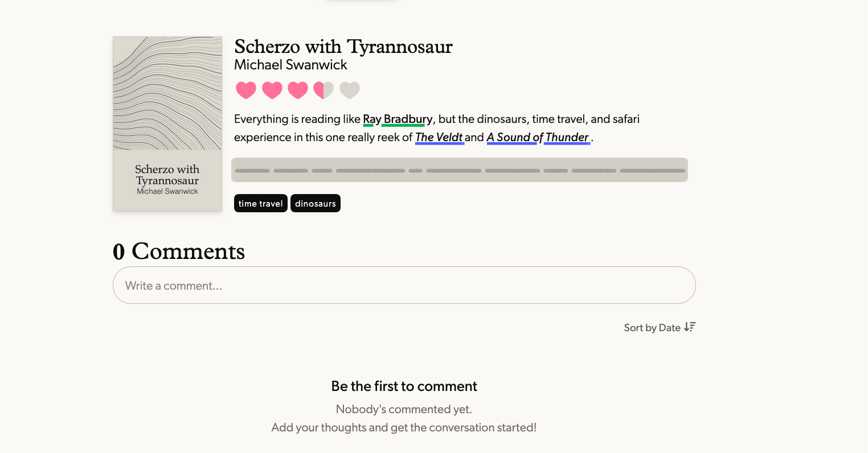Click the third pink heart rating

(298, 90)
